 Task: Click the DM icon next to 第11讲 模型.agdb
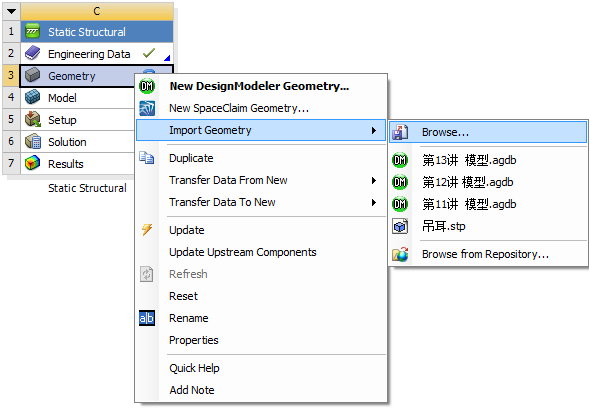tap(400, 204)
